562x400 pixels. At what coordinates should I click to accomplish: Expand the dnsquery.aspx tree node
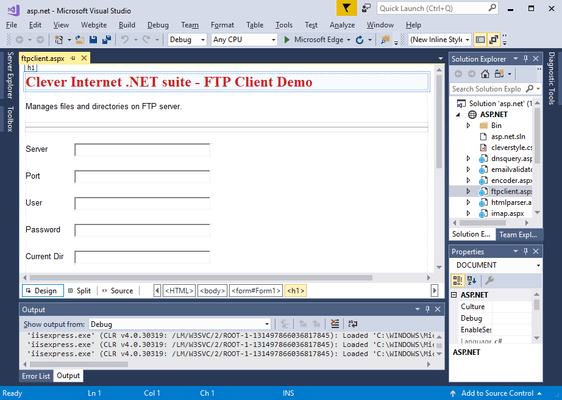pos(468,158)
